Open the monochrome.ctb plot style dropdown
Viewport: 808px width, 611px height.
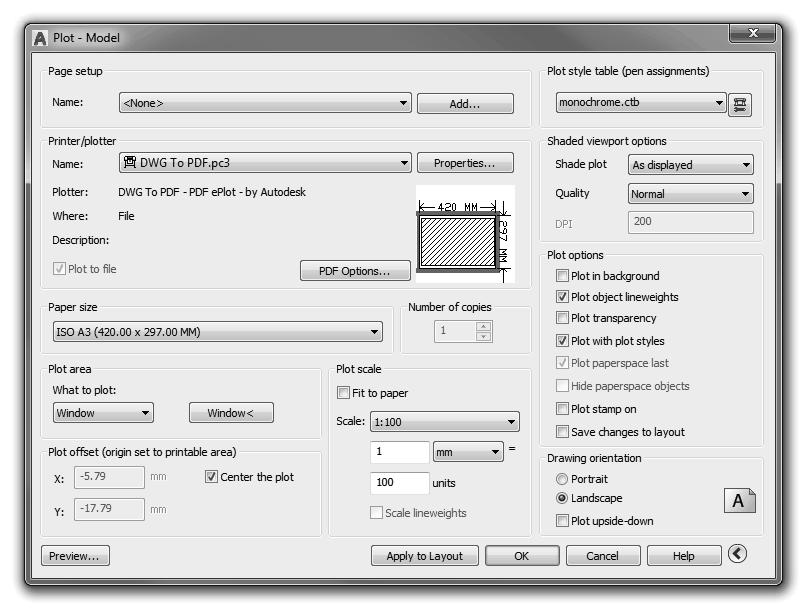[641, 103]
